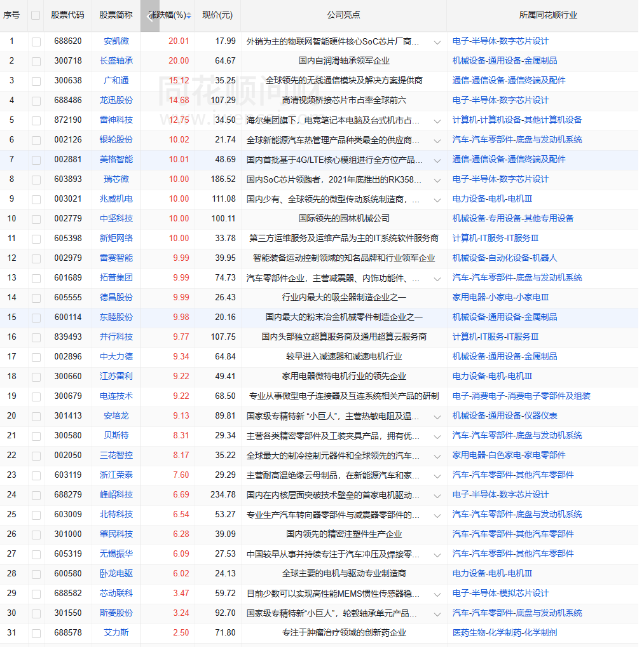Click the 序号 column header

pos(11,15)
